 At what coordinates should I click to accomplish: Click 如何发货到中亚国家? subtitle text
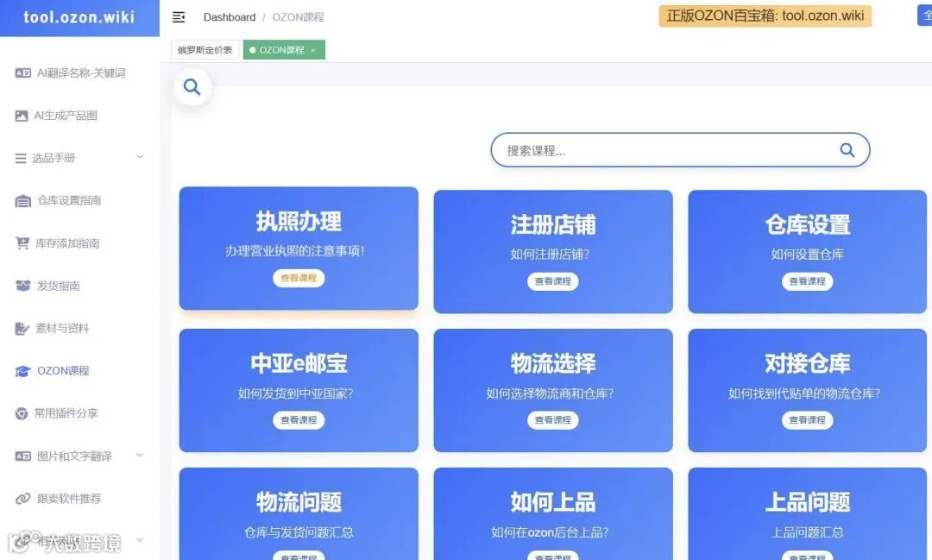click(295, 393)
